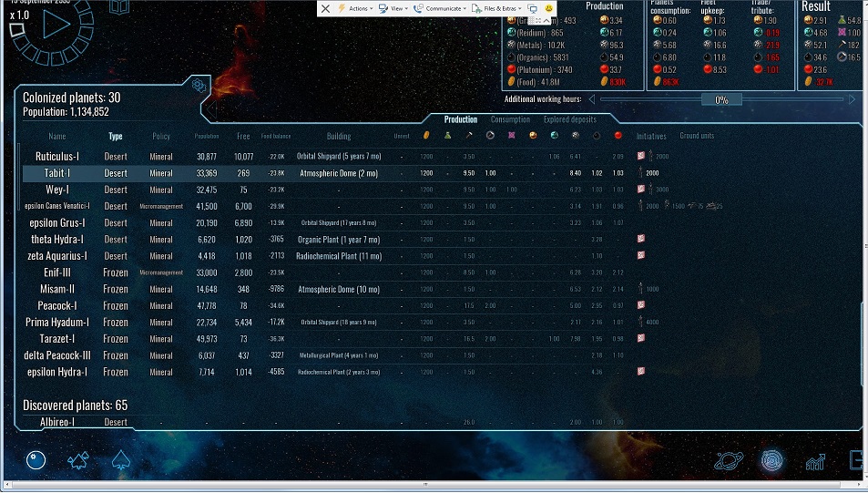Sort by black Organics column icon
Viewport: 868px width, 493px height.
pos(597,135)
